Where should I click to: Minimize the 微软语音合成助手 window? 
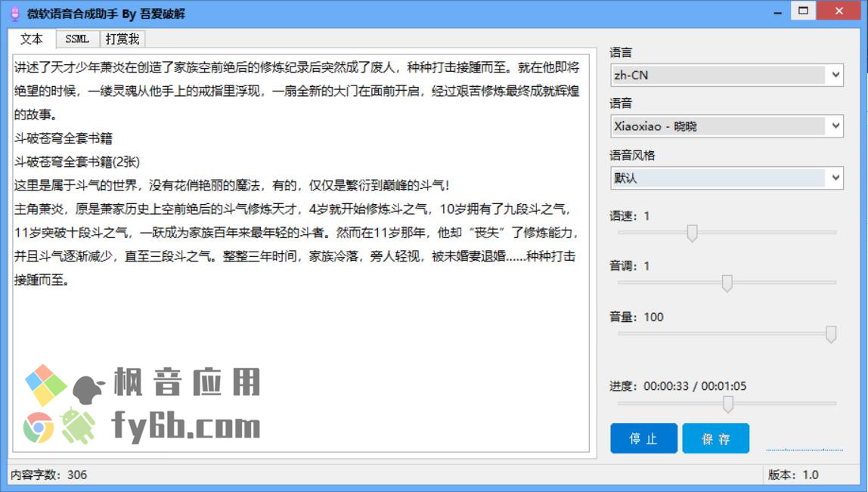click(777, 11)
